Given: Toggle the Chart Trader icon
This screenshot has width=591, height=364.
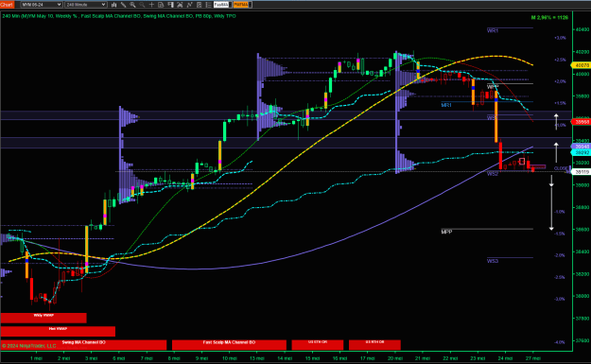Looking at the screenshot, I should [x=171, y=5].
